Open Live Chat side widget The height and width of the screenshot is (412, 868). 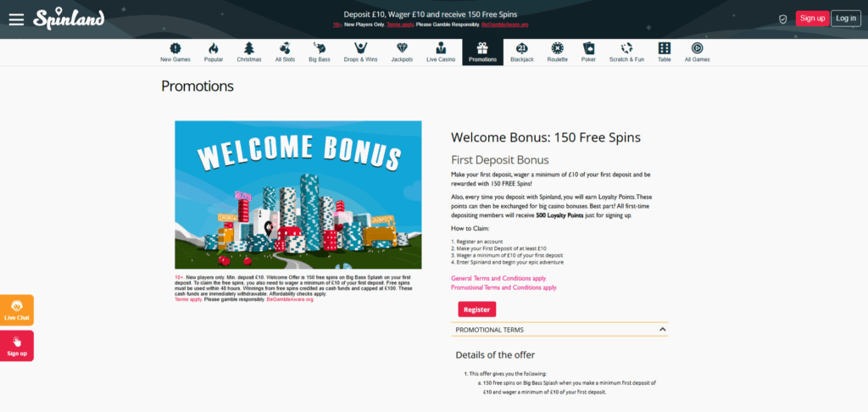[x=17, y=310]
